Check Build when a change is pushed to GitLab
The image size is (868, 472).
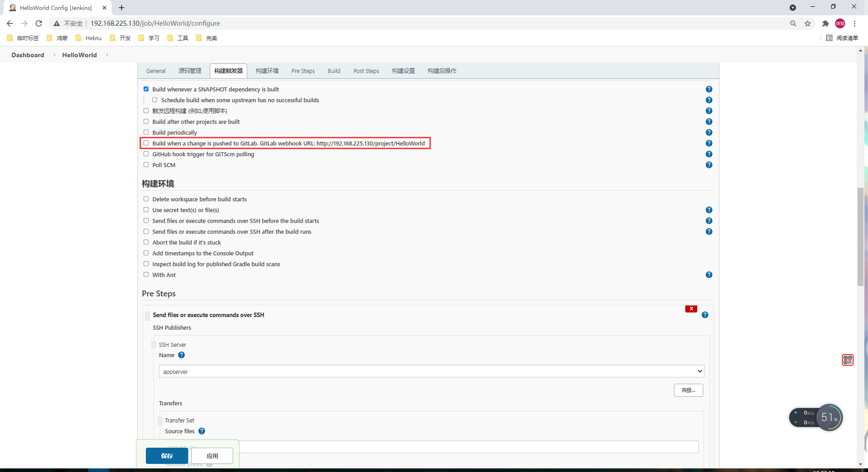(x=146, y=143)
